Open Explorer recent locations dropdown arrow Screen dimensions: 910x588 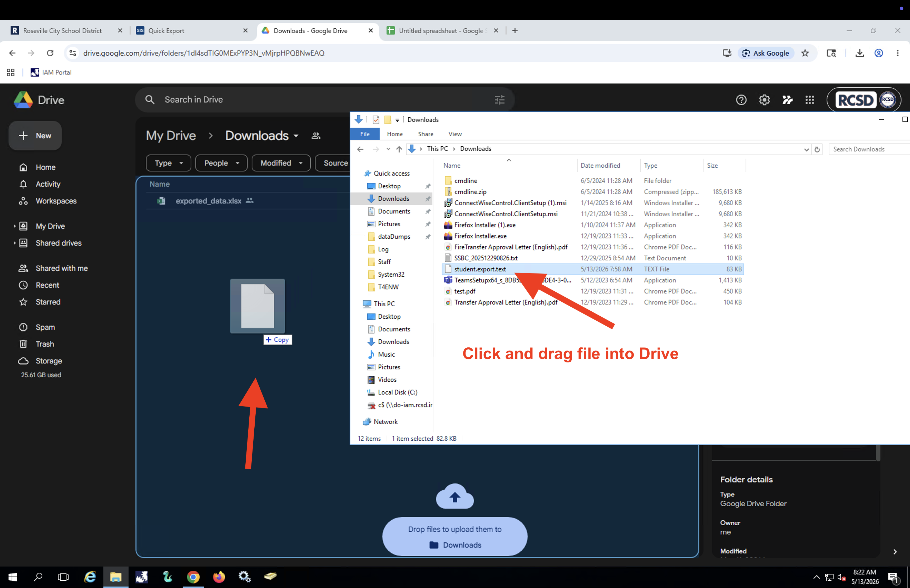[388, 149]
